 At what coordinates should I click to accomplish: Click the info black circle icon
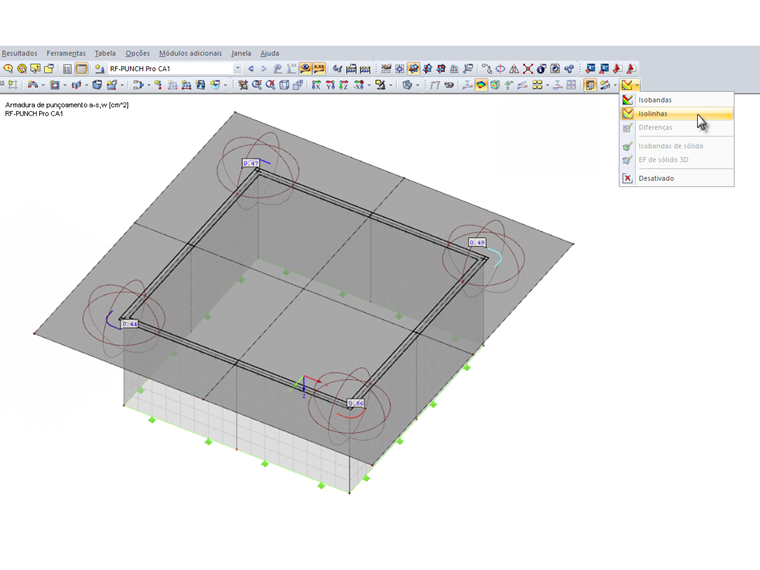(x=541, y=68)
